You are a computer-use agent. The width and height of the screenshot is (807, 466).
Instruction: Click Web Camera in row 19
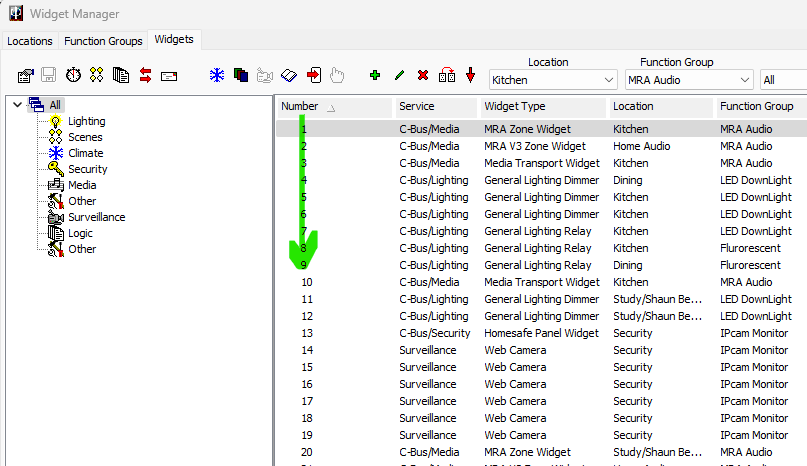coord(515,435)
